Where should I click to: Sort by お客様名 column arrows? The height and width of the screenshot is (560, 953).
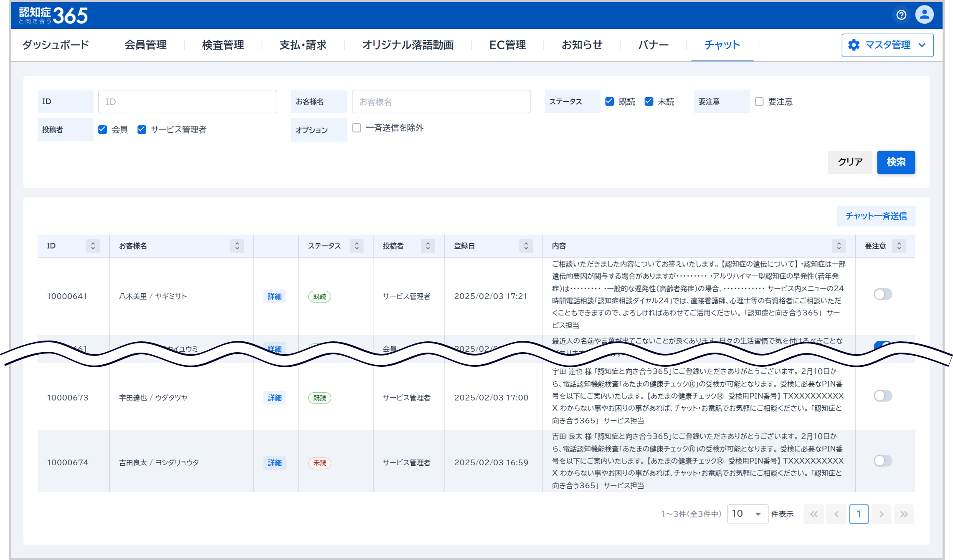pos(237,246)
